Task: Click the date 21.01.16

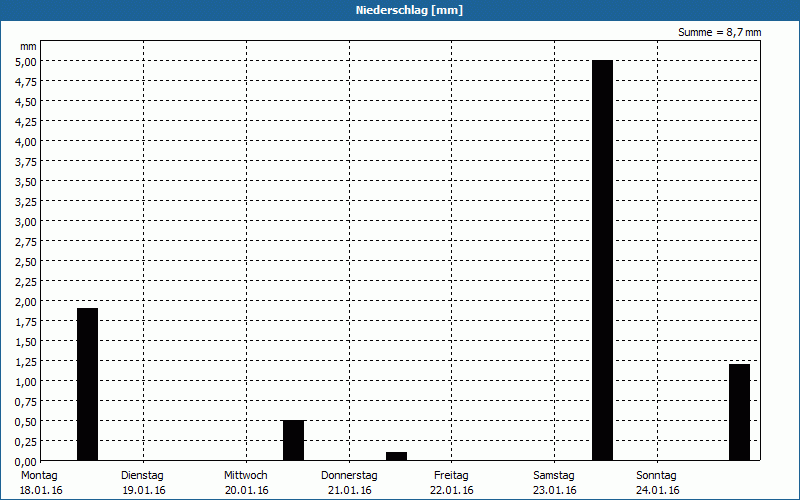Action: click(349, 490)
